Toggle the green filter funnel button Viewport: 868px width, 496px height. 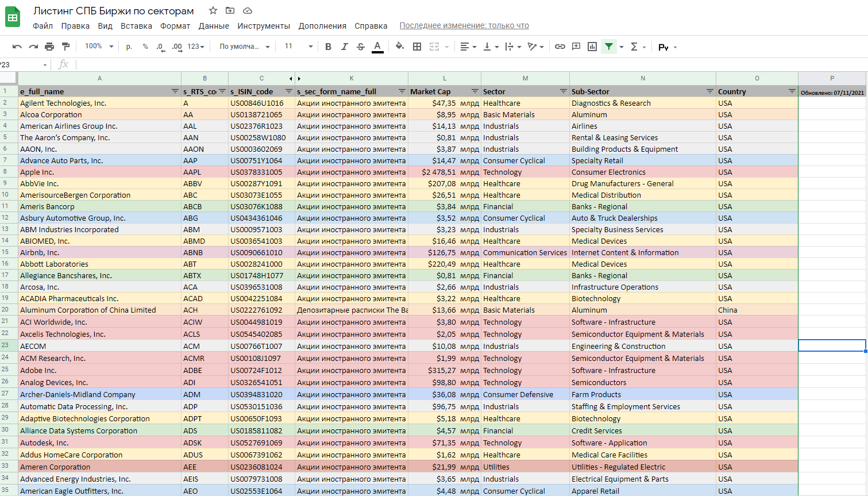608,47
